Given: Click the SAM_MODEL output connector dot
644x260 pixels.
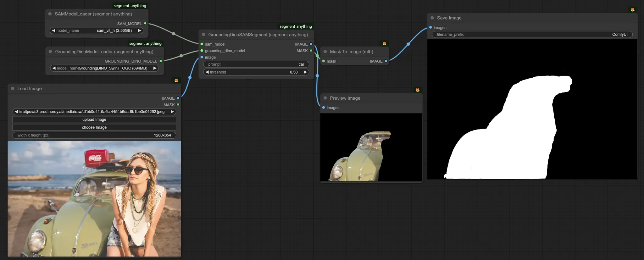Looking at the screenshot, I should [x=145, y=24].
